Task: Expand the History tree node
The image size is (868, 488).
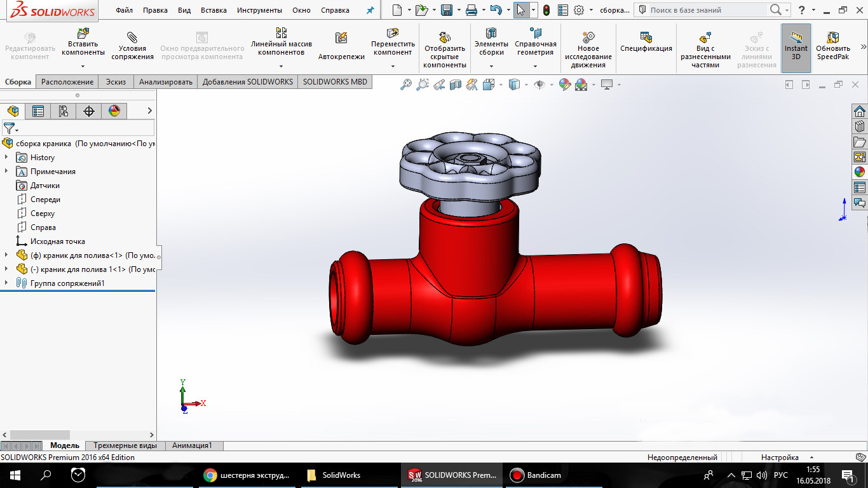Action: pos(6,157)
